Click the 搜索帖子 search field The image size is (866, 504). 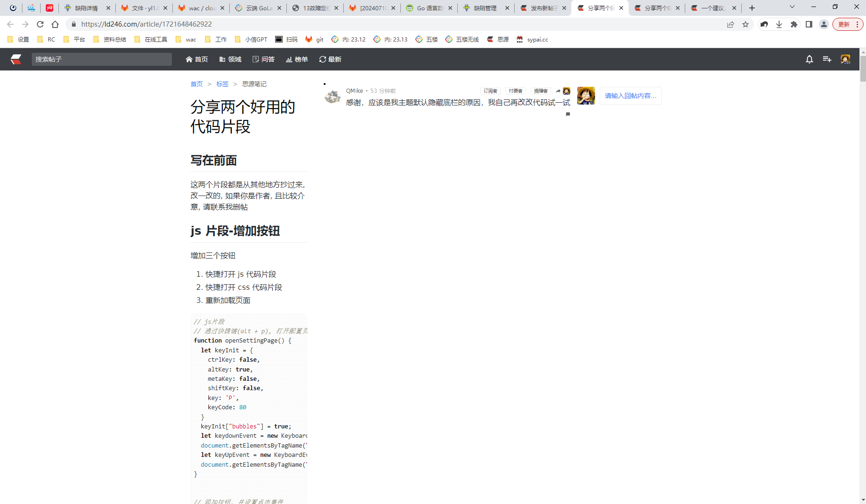[x=102, y=59]
